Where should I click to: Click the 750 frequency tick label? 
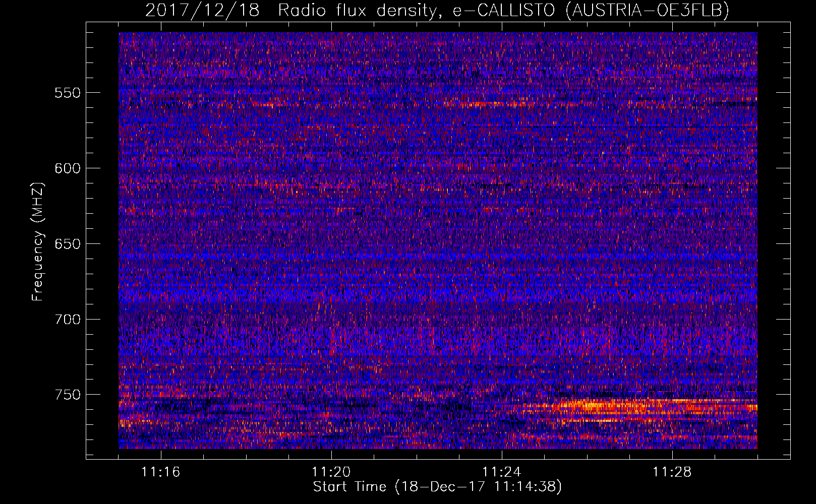[x=68, y=395]
